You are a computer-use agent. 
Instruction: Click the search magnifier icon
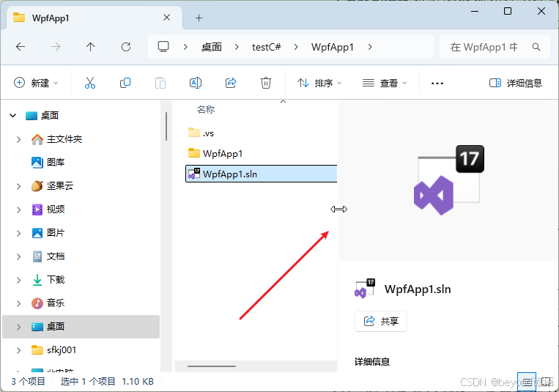[x=536, y=47]
